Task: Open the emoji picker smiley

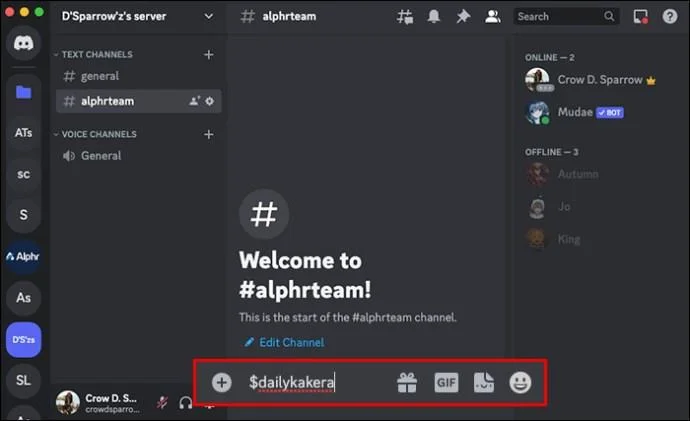Action: click(521, 382)
